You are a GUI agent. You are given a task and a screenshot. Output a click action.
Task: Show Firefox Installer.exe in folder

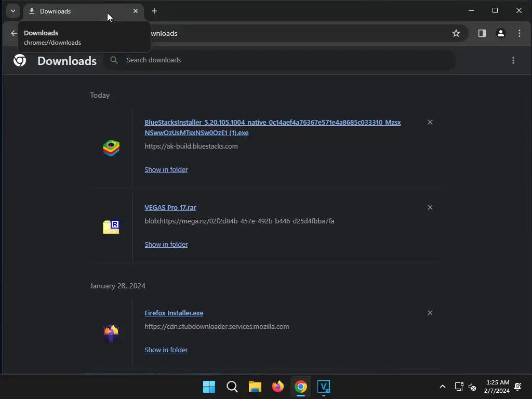166,350
